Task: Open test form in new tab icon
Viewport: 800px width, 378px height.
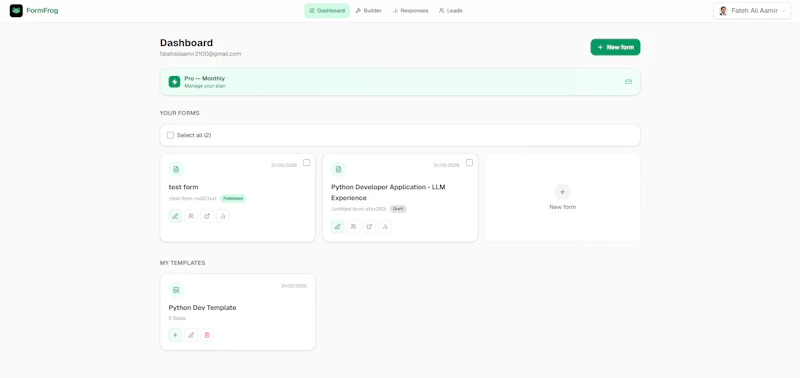Action: tap(207, 216)
